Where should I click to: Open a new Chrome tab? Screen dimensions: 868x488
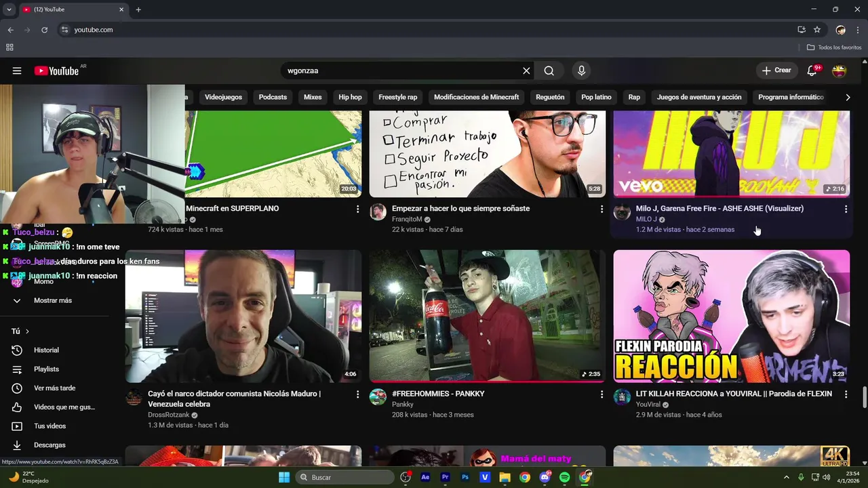138,9
